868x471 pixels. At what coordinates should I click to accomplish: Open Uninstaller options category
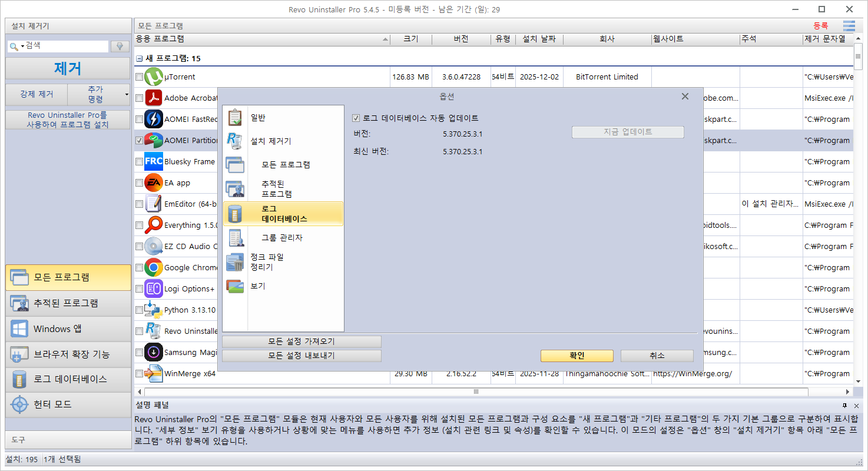point(283,141)
